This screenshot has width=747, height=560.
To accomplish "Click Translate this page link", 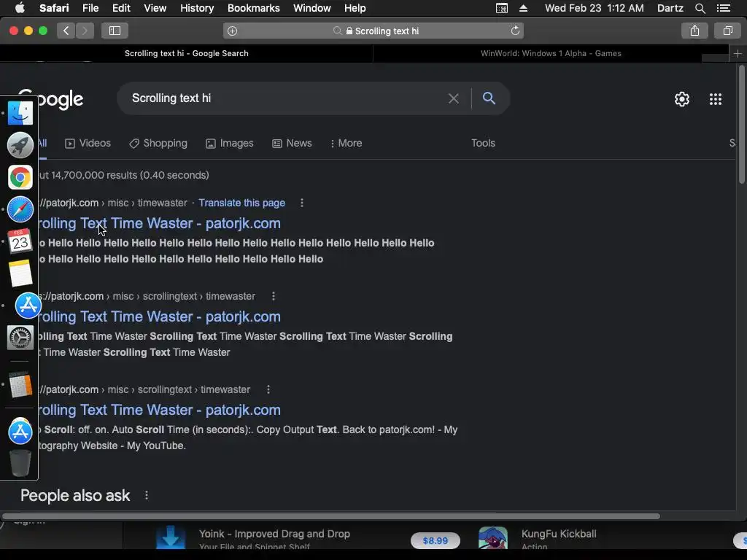I will 242,203.
